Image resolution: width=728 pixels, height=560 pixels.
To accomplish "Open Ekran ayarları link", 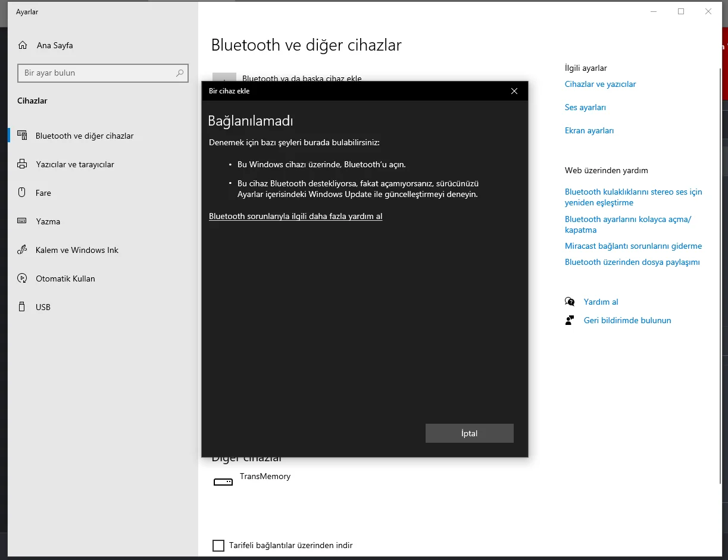I will [x=589, y=131].
